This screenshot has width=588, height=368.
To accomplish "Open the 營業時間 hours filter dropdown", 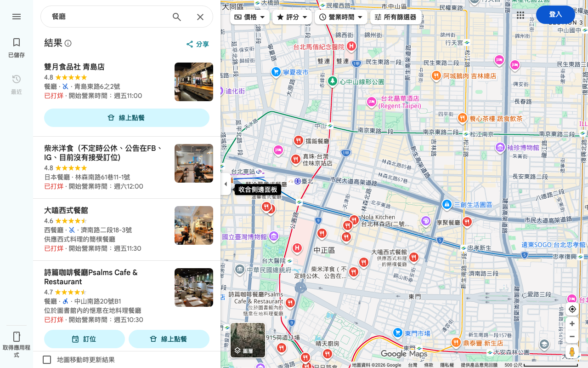I will pyautogui.click(x=341, y=17).
